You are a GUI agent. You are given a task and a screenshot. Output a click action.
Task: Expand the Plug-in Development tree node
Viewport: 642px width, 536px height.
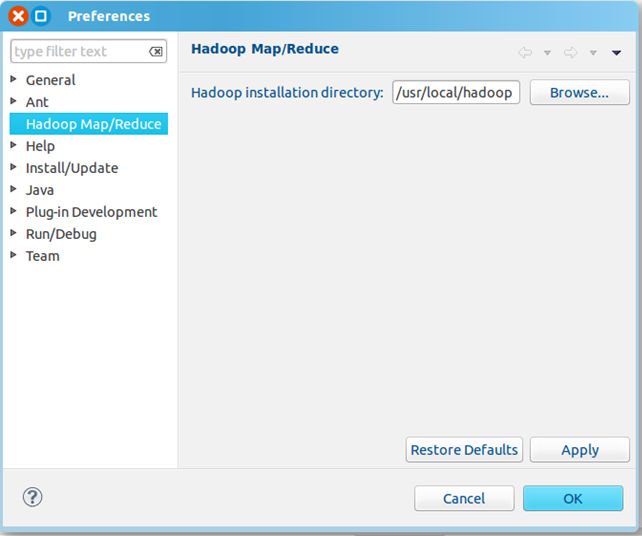[x=13, y=211]
